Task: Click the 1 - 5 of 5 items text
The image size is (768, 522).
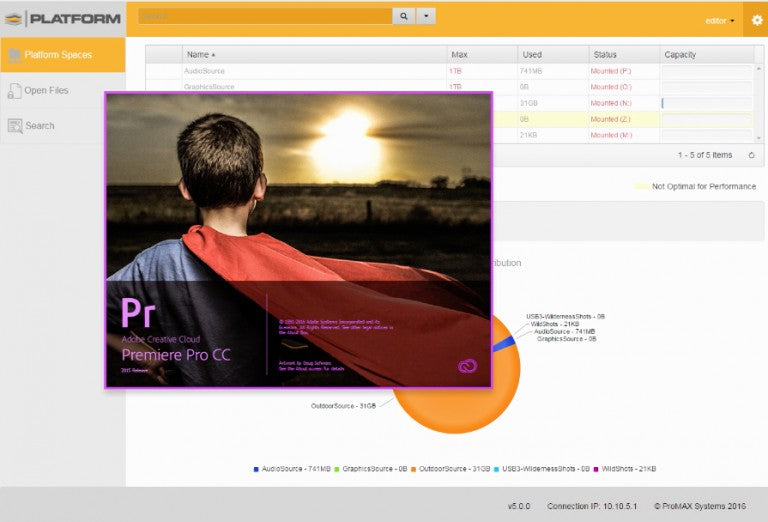Action: point(705,155)
